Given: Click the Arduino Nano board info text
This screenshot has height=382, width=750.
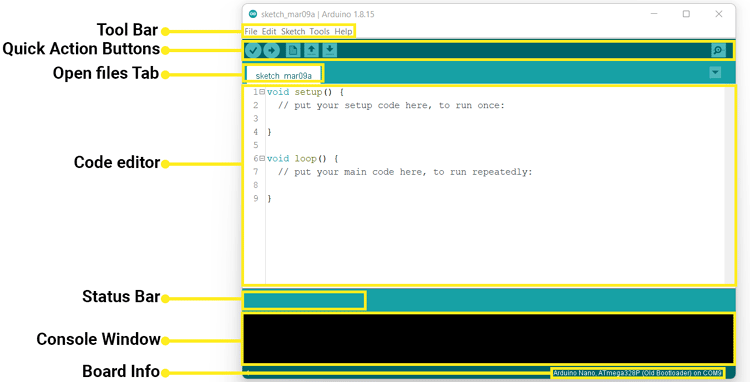Looking at the screenshot, I should pyautogui.click(x=637, y=372).
